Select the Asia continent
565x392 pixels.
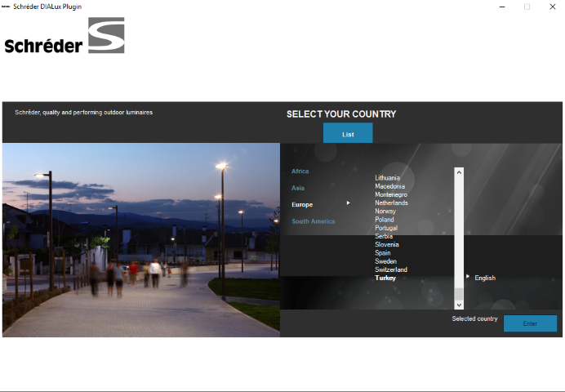pos(298,188)
